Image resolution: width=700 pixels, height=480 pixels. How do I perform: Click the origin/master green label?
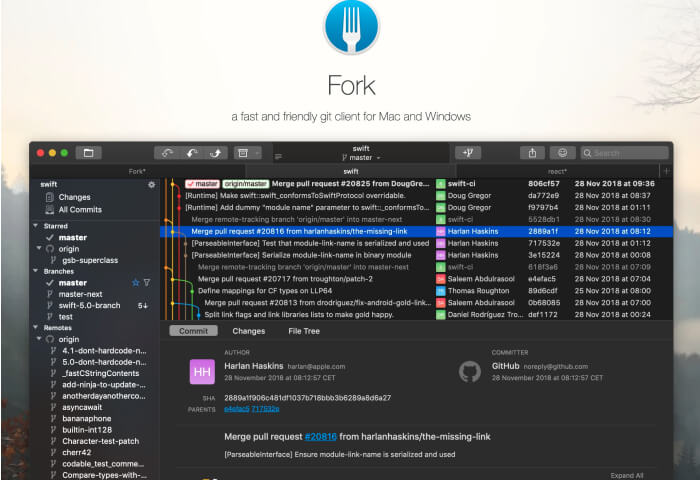point(246,184)
